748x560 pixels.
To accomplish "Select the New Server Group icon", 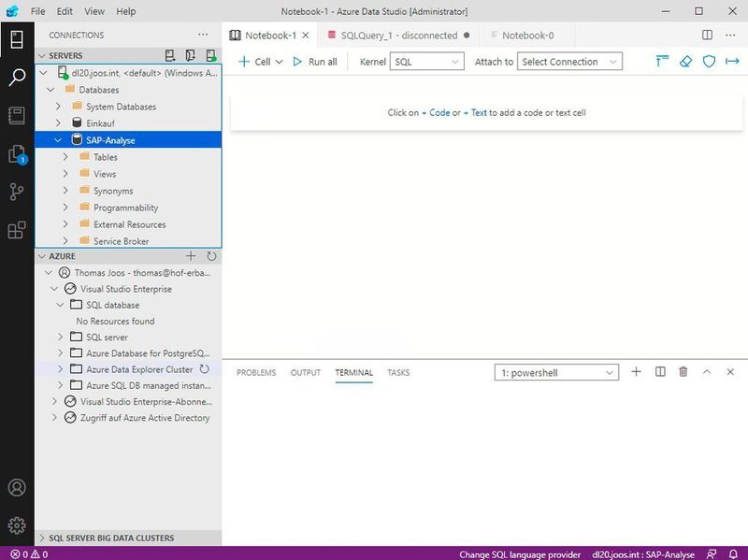I will pos(190,56).
